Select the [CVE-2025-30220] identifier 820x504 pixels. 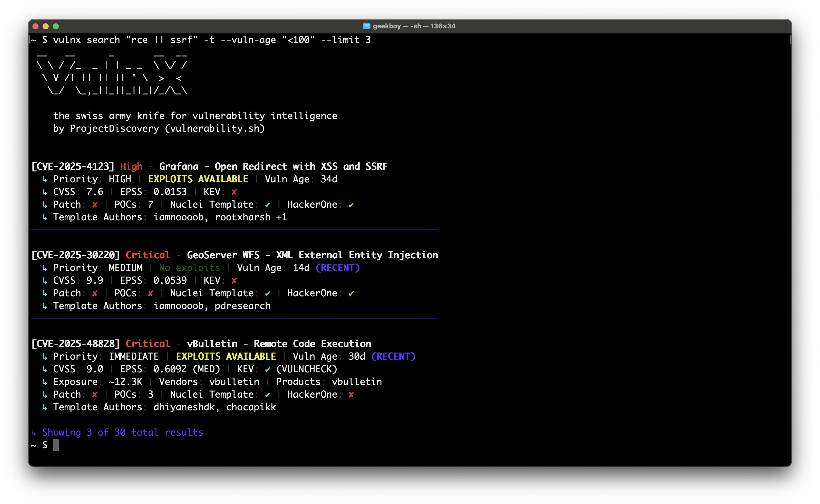pos(75,255)
